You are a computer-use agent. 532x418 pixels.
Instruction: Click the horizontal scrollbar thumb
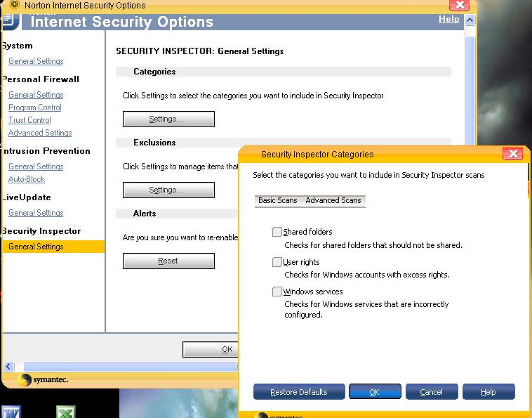point(131,367)
